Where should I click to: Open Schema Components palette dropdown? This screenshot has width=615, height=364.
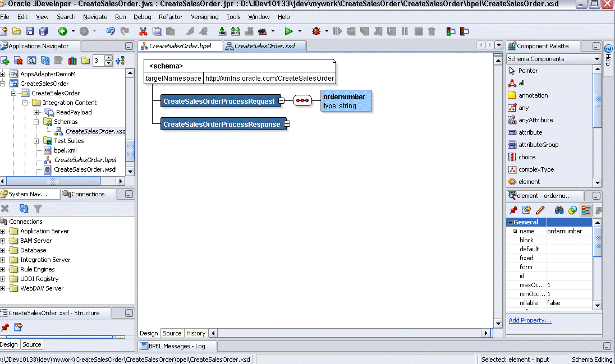tap(596, 59)
